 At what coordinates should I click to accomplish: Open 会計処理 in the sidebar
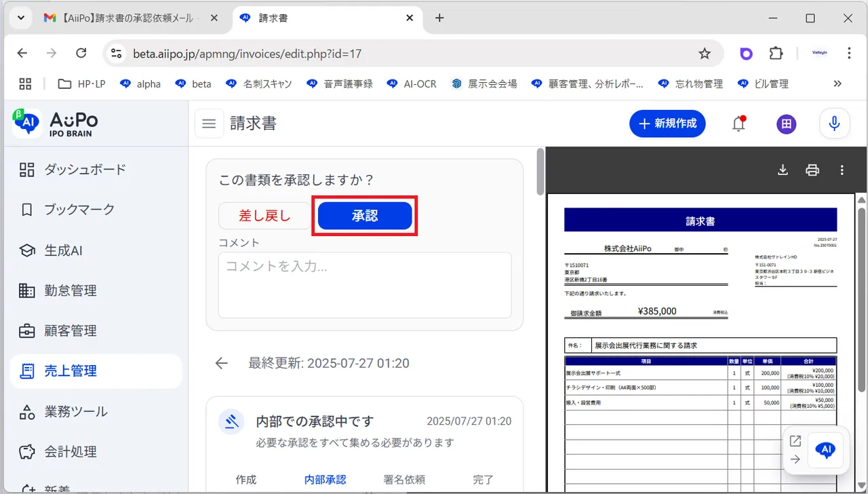point(96,451)
